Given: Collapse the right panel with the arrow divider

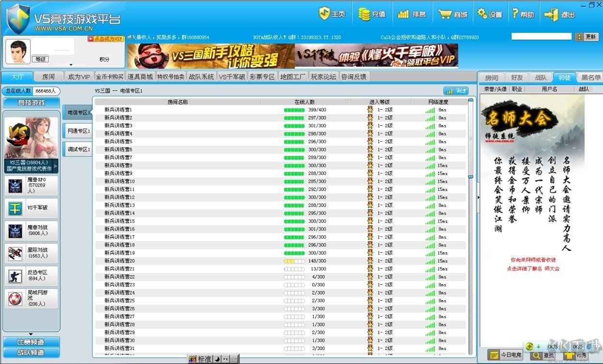Looking at the screenshot, I should point(478,197).
